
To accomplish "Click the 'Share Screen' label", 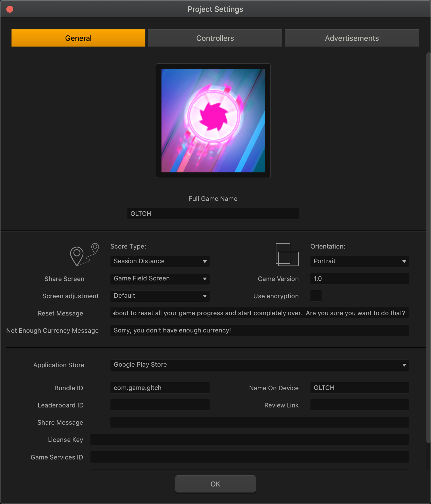I will [64, 279].
